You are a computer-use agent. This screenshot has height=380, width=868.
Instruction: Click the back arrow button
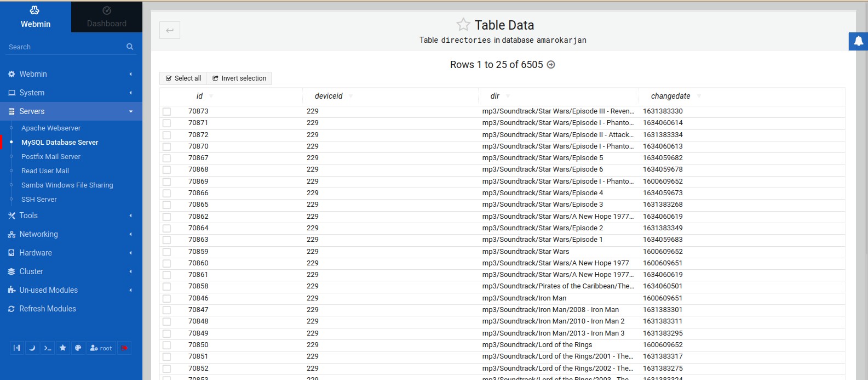point(170,30)
